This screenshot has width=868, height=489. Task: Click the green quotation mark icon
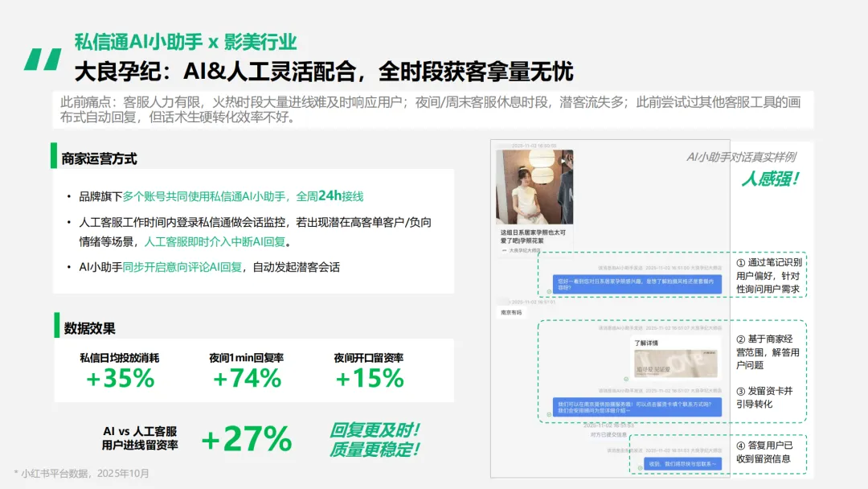43,60
